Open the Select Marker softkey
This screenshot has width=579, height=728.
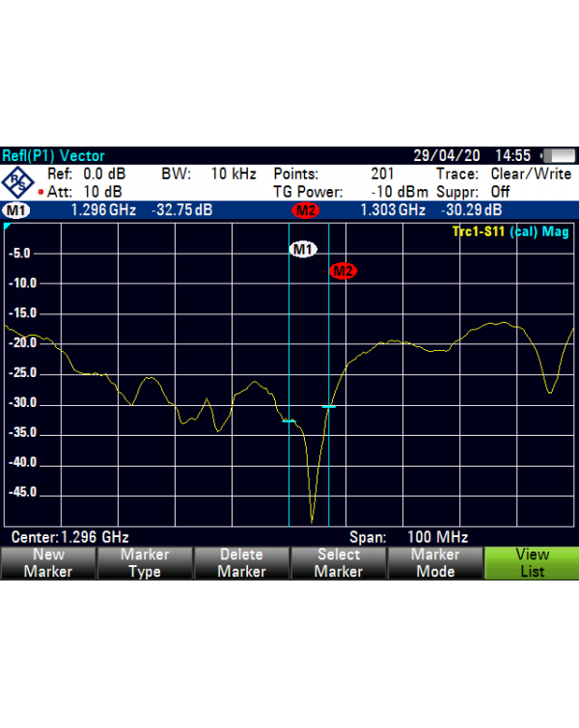[x=339, y=563]
